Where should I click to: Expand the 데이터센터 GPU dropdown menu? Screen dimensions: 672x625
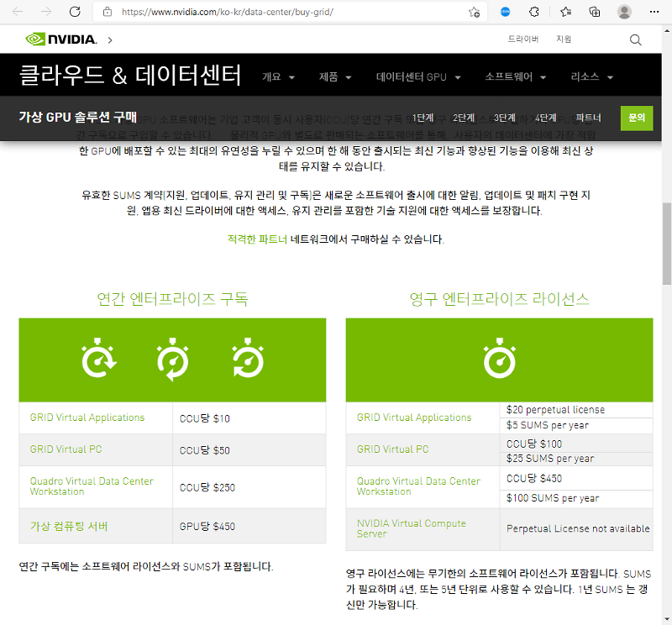[x=417, y=77]
